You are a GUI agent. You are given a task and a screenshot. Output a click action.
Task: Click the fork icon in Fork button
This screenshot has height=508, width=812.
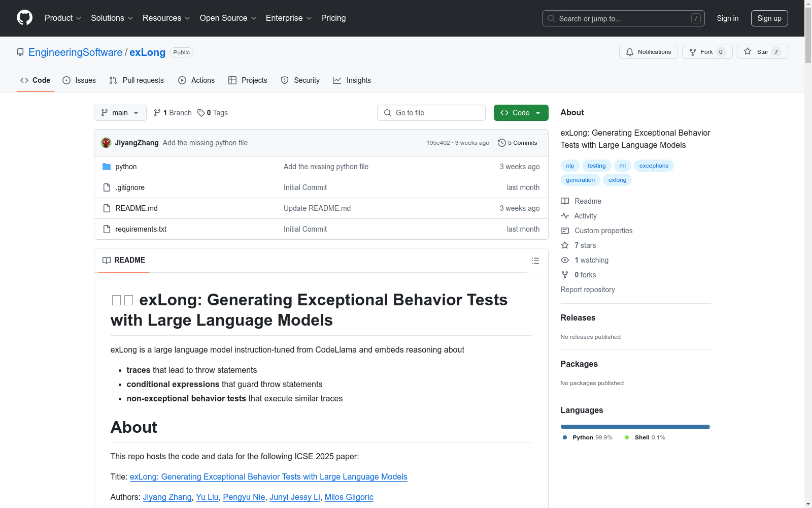[x=693, y=52]
